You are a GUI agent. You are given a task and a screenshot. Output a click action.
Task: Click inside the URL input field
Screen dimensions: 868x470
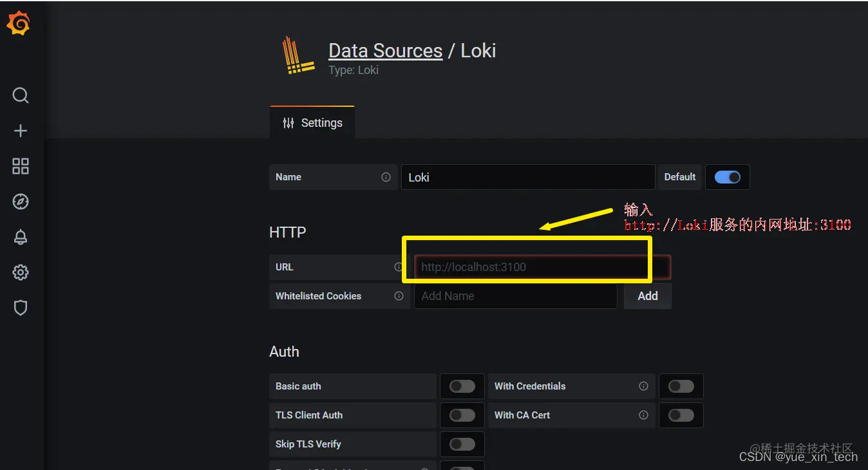coord(528,267)
